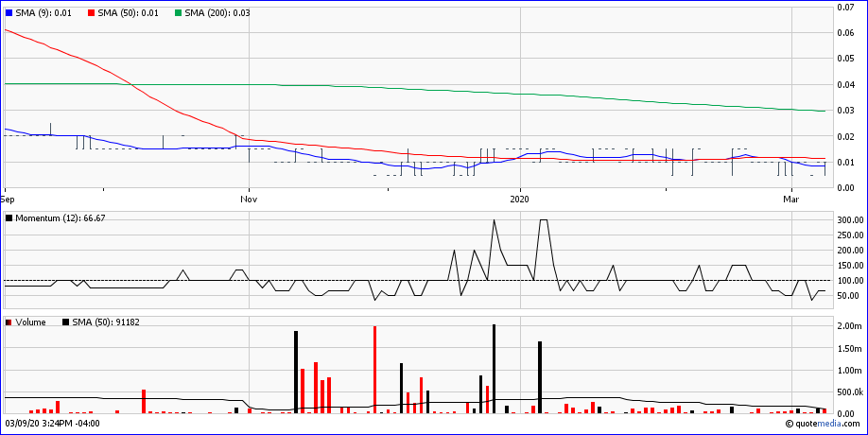The height and width of the screenshot is (435, 868).
Task: Click the quotemedia logo icon at bottom right
Action: click(x=789, y=425)
